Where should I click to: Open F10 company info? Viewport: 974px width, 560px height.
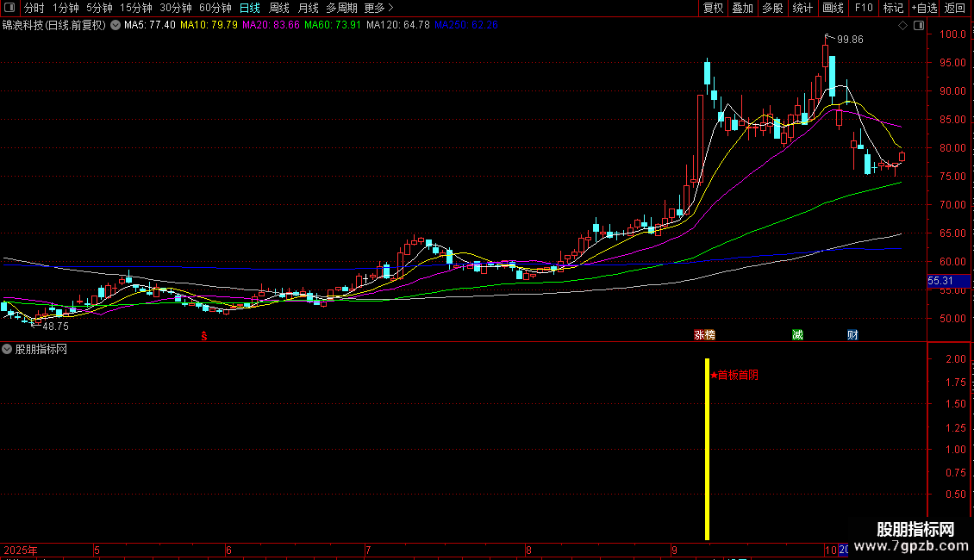pos(864,8)
